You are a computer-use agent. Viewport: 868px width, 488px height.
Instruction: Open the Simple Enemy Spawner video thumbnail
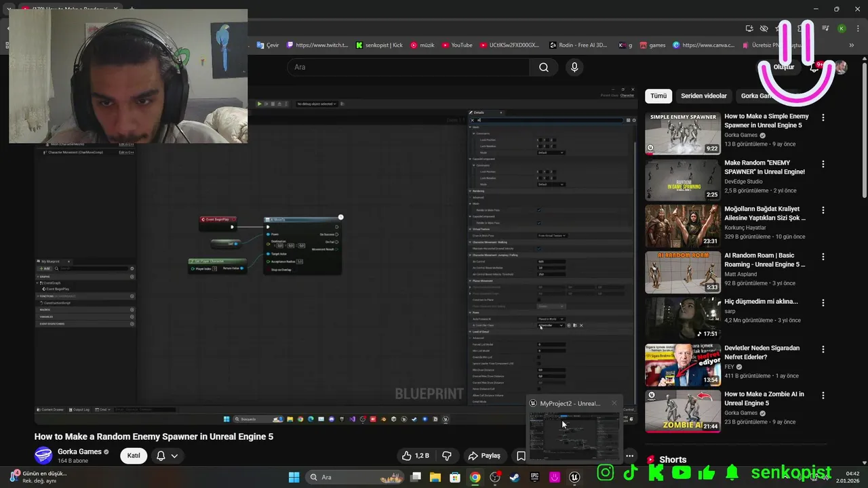pos(683,134)
